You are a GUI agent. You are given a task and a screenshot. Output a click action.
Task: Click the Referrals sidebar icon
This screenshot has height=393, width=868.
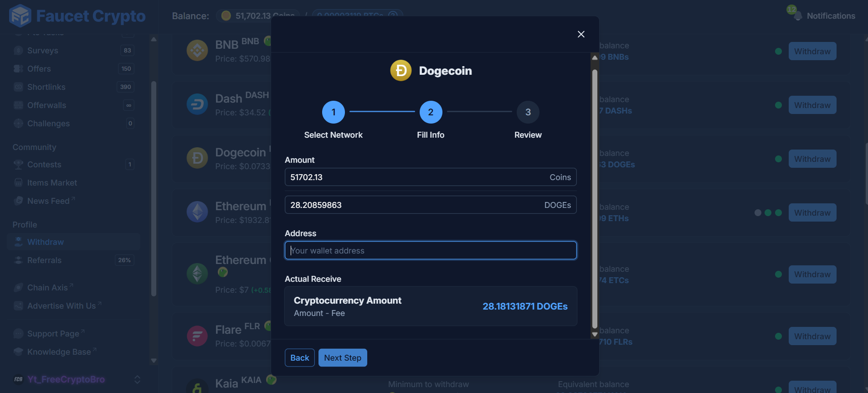pyautogui.click(x=18, y=260)
